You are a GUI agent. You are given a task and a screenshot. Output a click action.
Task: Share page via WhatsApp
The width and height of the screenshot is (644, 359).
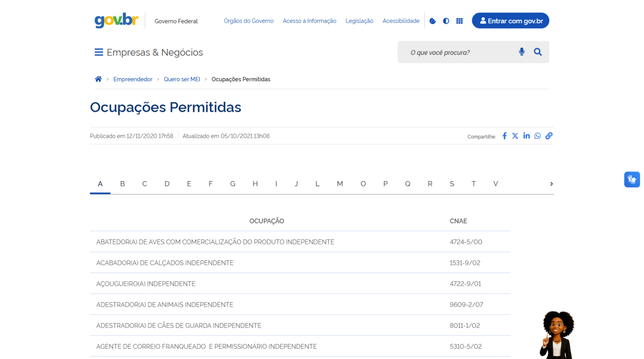(538, 136)
